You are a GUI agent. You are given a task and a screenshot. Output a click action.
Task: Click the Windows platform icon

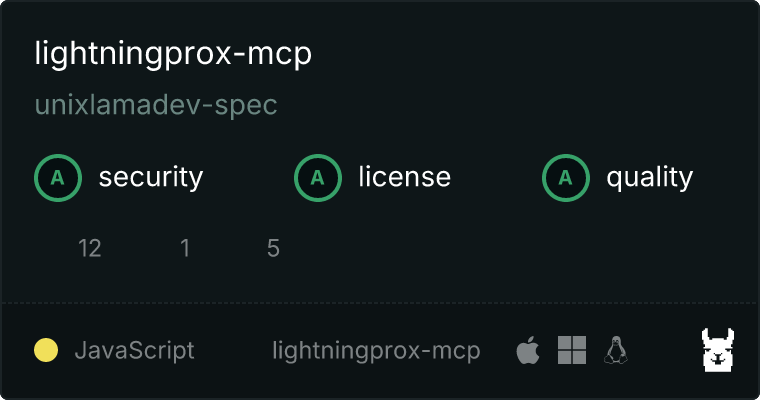pos(572,350)
